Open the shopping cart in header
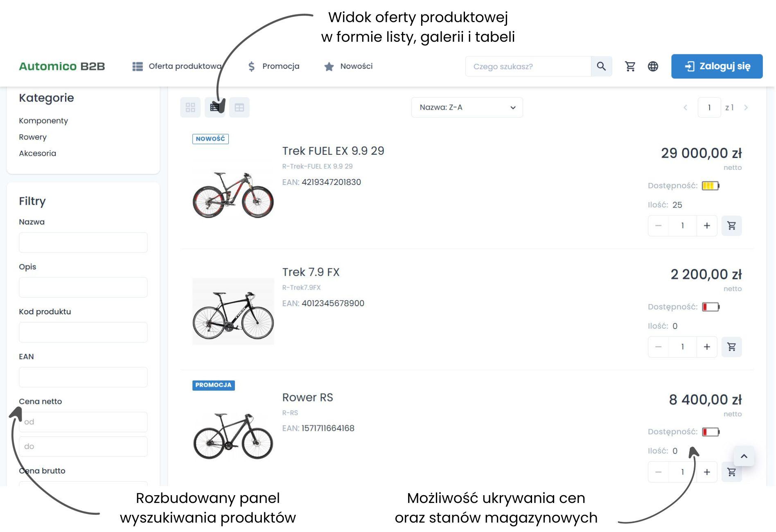The width and height of the screenshot is (776, 532). click(630, 66)
